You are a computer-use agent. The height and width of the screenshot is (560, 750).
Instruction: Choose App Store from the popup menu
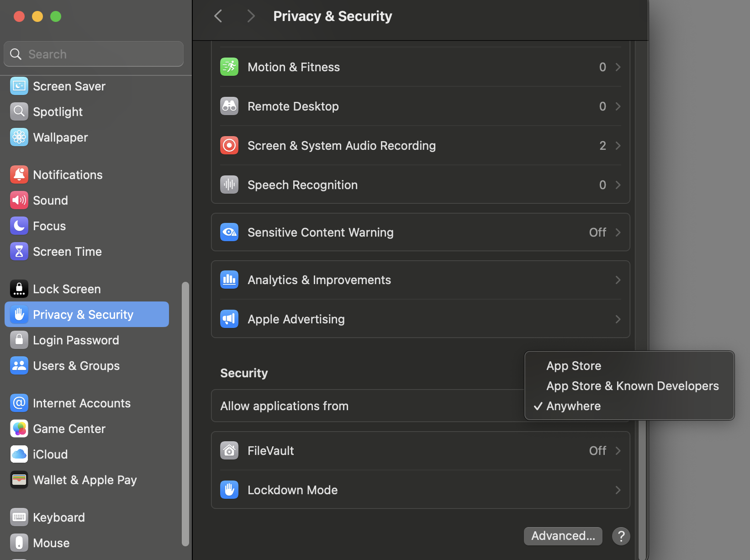click(629, 365)
